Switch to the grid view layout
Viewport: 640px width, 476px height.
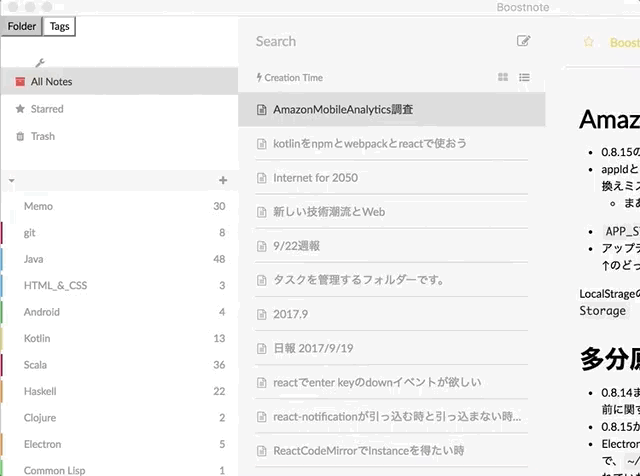coord(503,77)
